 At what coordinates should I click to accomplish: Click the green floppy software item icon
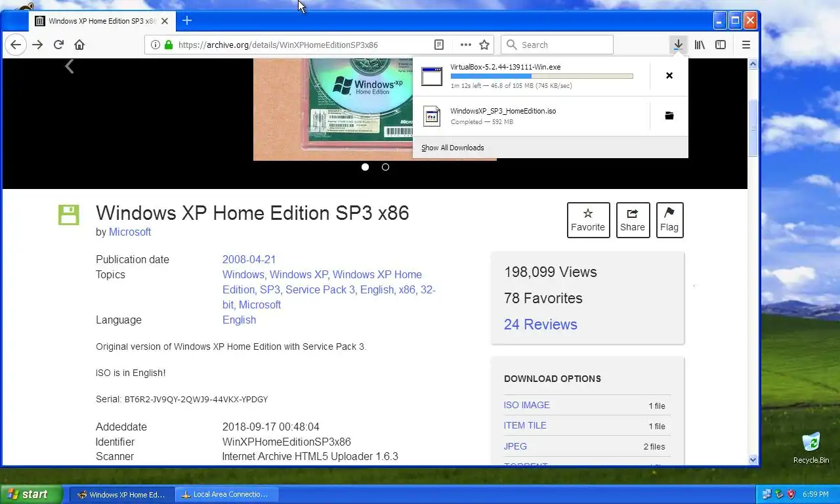pos(68,215)
